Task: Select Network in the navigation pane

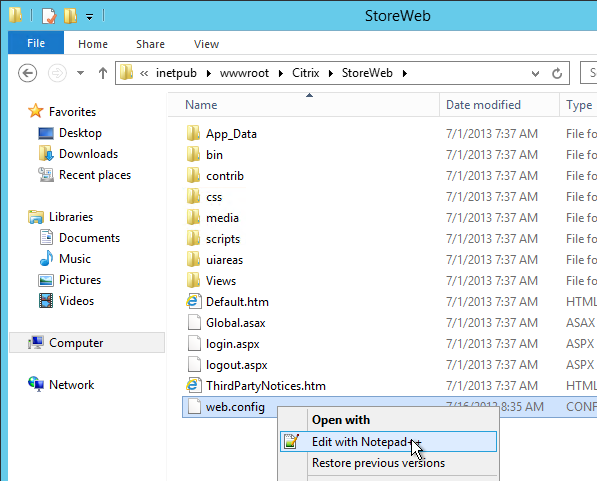Action: 71,385
